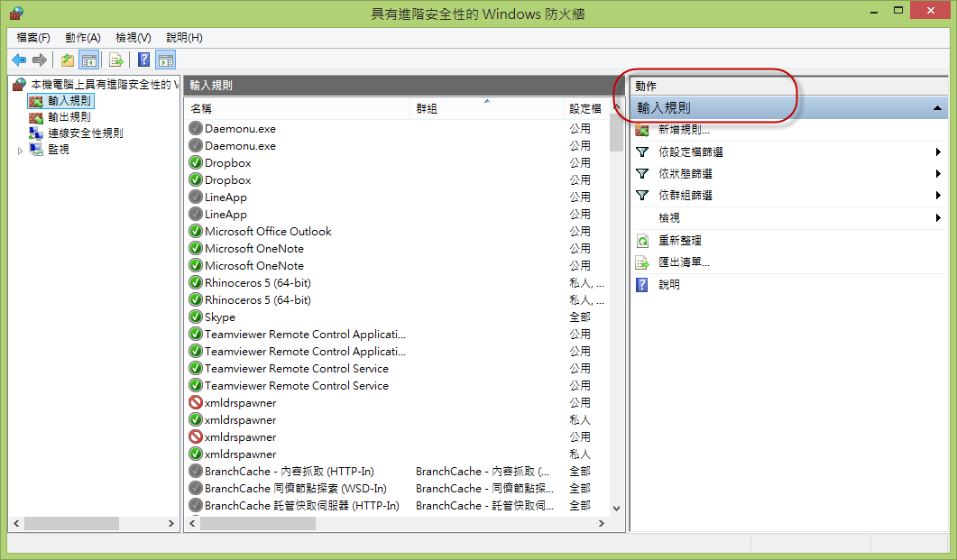957x560 pixels.
Task: Click 全部 profile cell of Skype row
Action: 580,317
